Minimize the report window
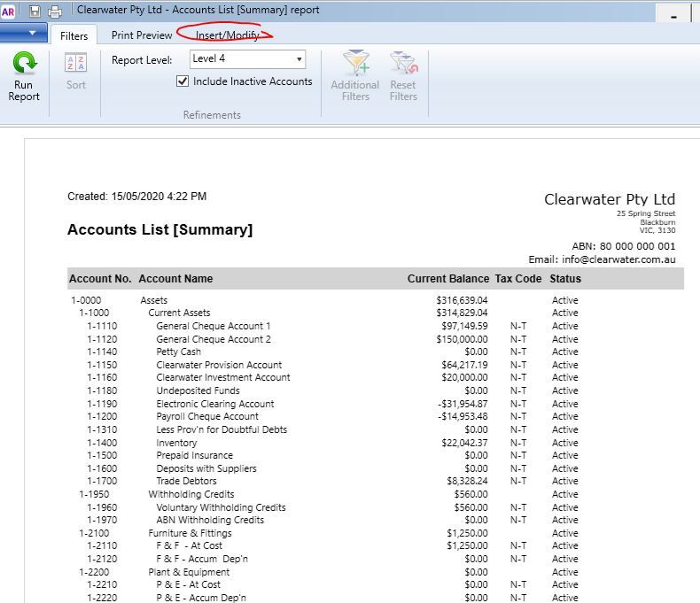Viewport: 700px width, 603px height. [x=675, y=15]
